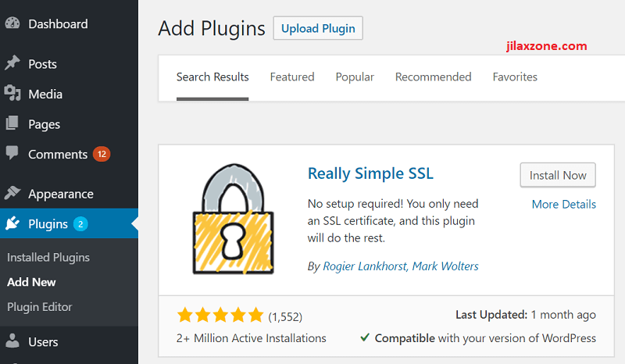625x364 pixels.
Task: Click the Upload Plugin button
Action: [x=318, y=28]
